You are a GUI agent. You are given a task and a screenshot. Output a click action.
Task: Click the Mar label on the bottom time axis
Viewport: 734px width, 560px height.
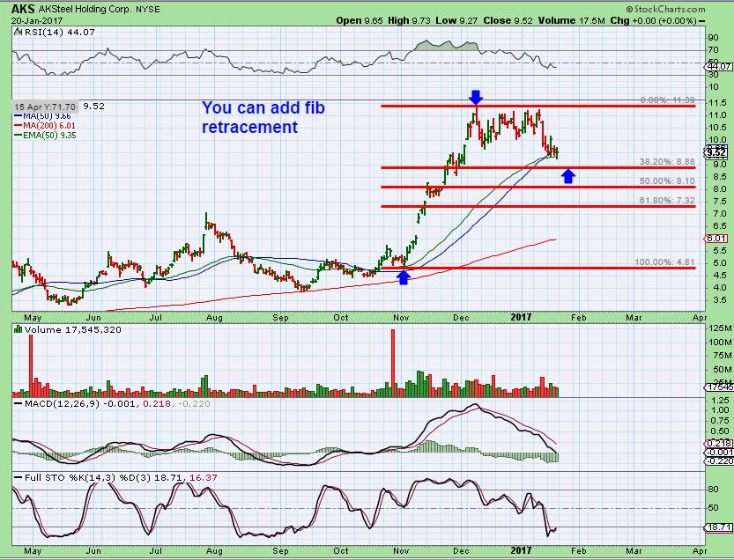click(x=634, y=550)
